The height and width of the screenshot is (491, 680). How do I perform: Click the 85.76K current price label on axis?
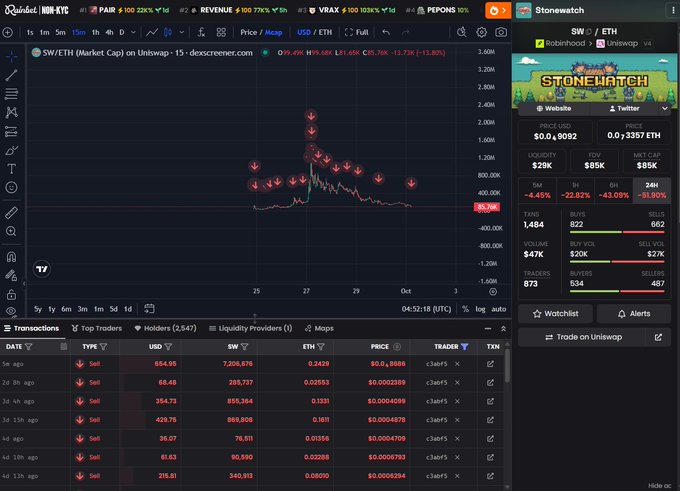(487, 207)
